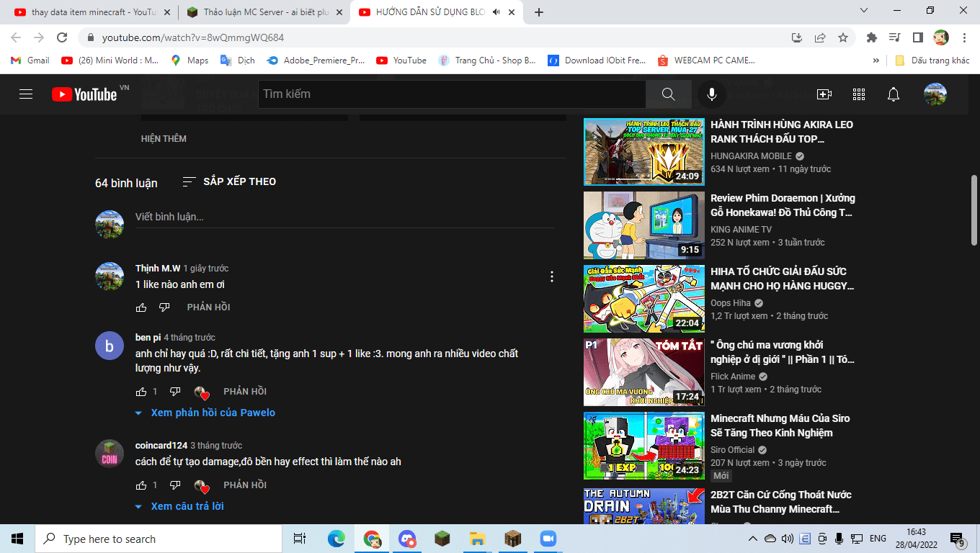980x553 pixels.
Task: Open Task View on the taskbar
Action: [300, 539]
